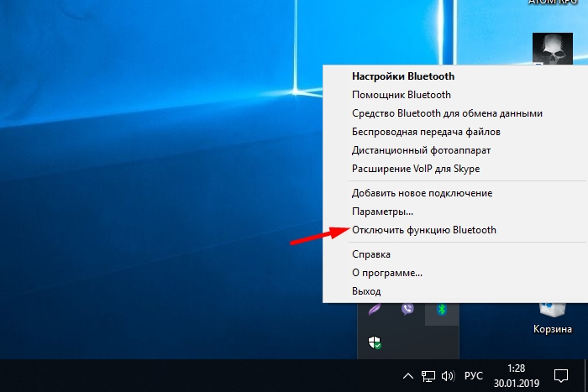Click Выход to exit Bluetooth app
Image resolution: width=588 pixels, height=392 pixels.
point(455,291)
